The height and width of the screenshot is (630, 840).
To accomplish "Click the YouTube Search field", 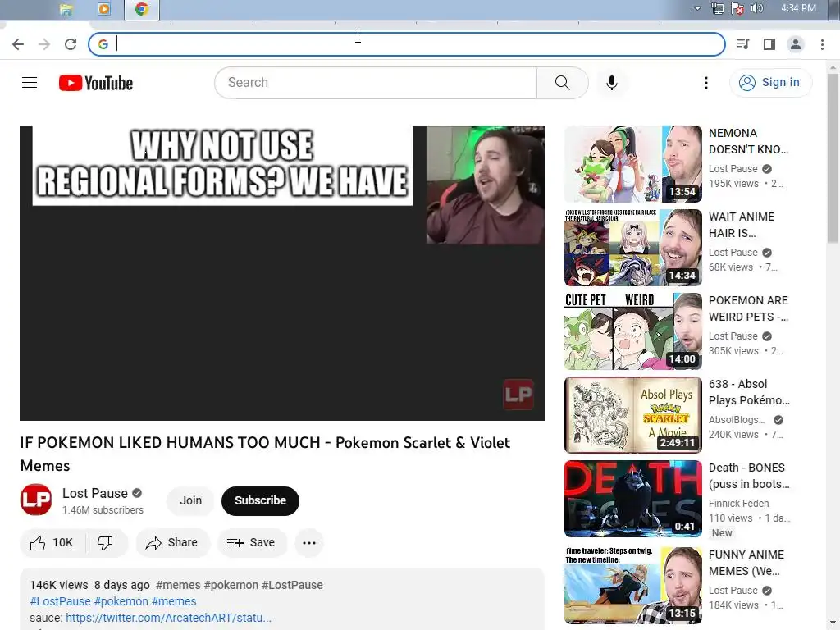I will (x=376, y=83).
